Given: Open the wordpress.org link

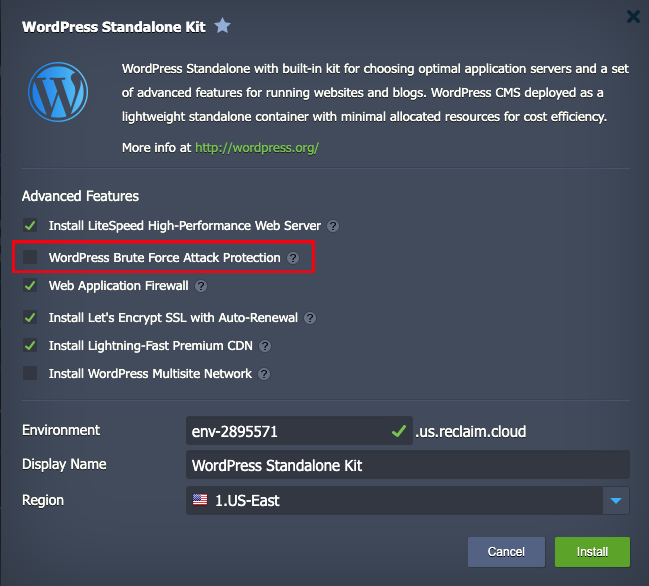Looking at the screenshot, I should [257, 148].
